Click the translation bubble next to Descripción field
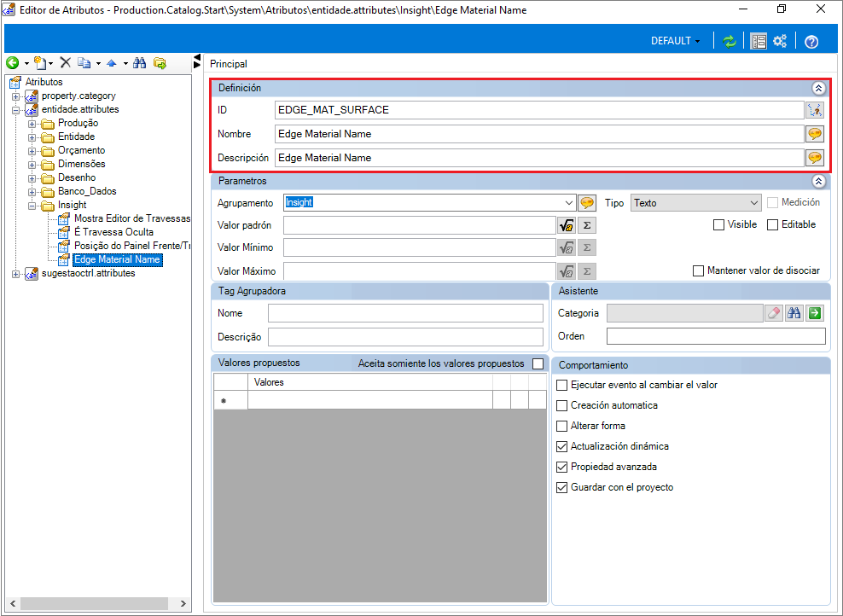Screen dimensions: 843x616 pyautogui.click(x=815, y=158)
